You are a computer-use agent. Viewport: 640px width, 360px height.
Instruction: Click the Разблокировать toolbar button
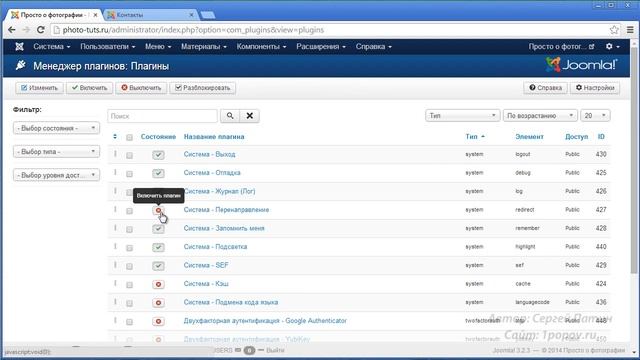click(202, 88)
